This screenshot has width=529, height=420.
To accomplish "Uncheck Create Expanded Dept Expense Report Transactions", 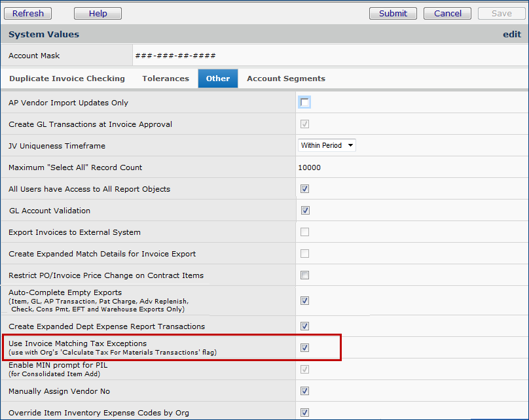I will click(x=305, y=326).
